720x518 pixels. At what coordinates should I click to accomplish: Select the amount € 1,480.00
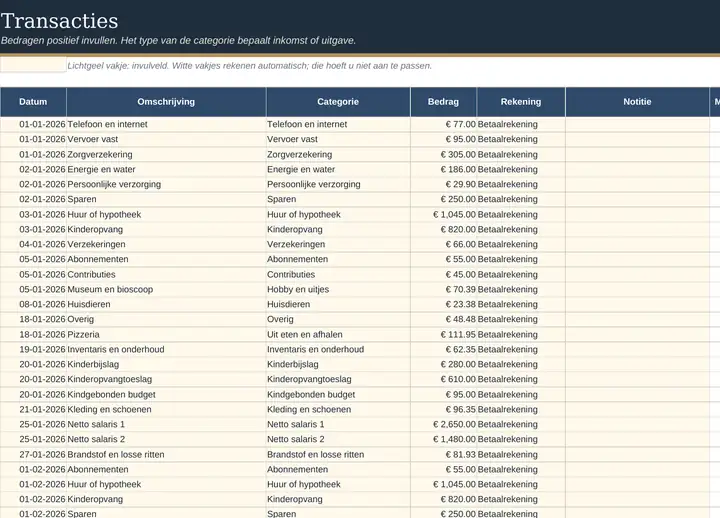coord(444,439)
